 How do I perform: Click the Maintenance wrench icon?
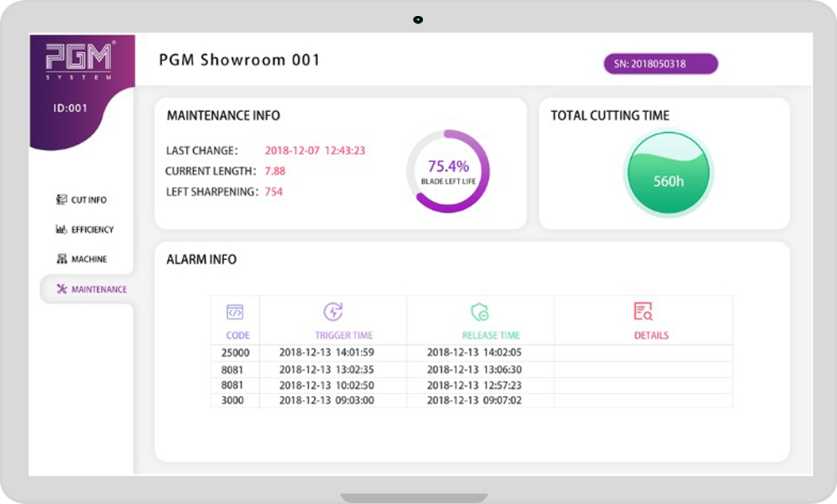(62, 289)
